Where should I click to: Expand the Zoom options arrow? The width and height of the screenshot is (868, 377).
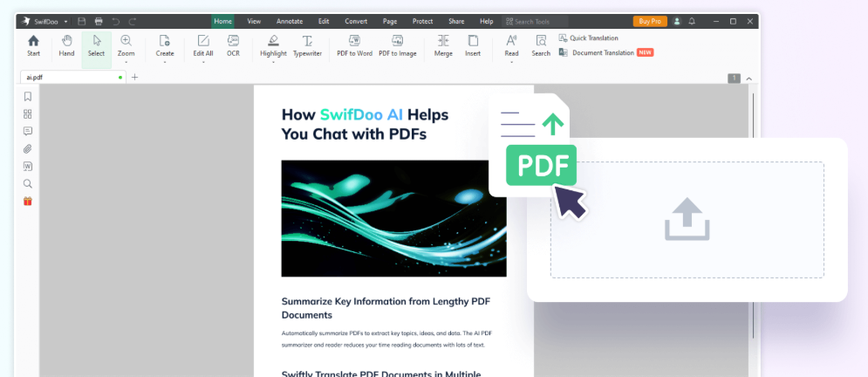click(x=126, y=62)
